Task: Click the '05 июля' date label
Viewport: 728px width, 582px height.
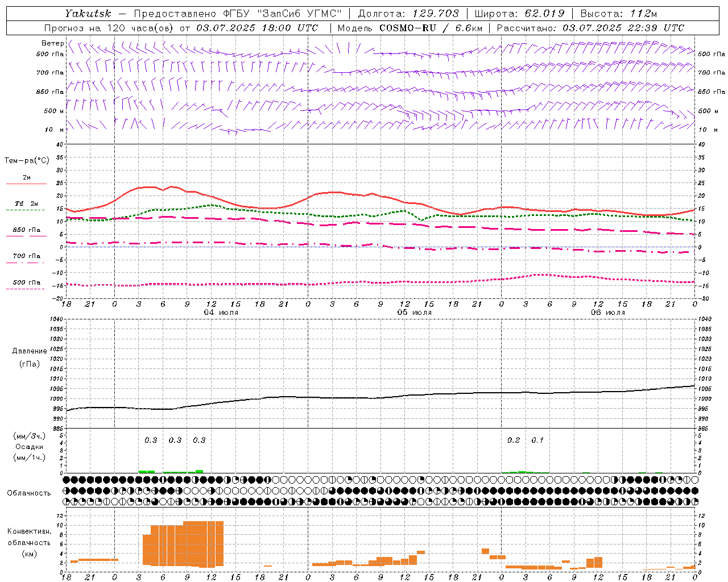Action: pos(415,313)
